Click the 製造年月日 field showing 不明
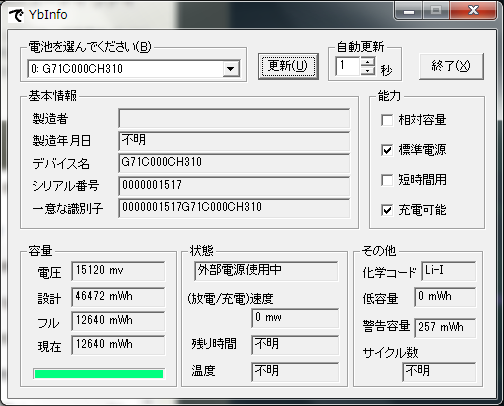 pyautogui.click(x=234, y=141)
